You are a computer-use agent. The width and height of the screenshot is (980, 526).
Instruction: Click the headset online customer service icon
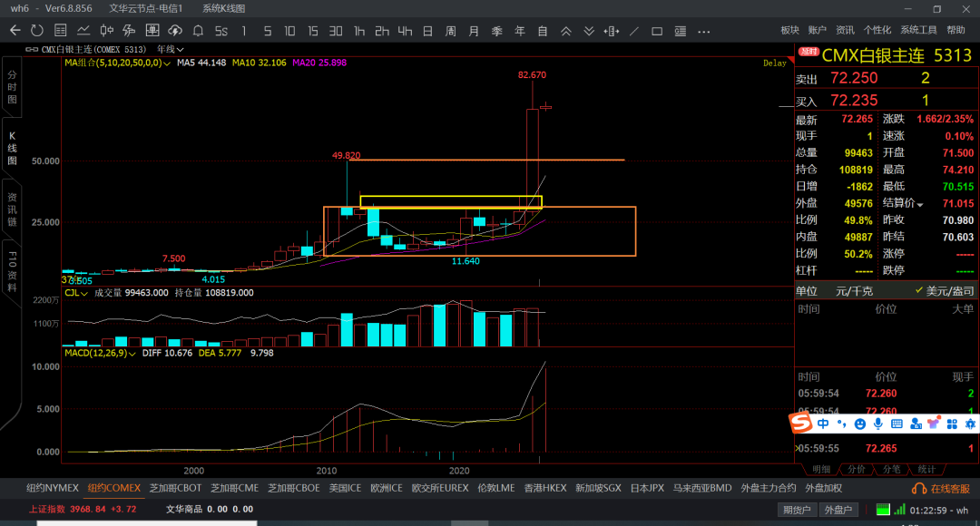pos(918,489)
